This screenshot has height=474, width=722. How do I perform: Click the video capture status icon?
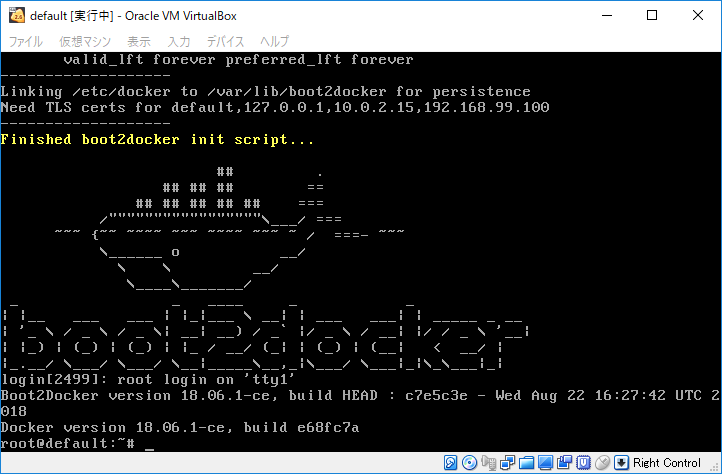pyautogui.click(x=565, y=462)
